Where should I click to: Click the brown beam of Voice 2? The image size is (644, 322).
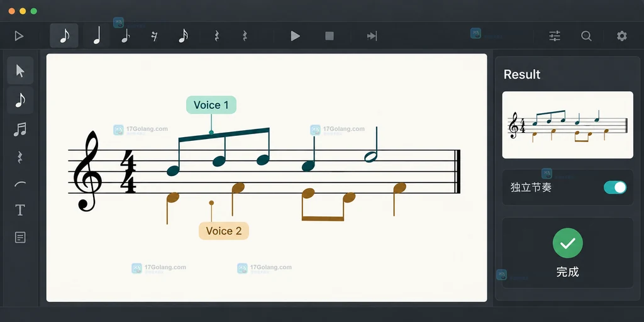point(323,218)
